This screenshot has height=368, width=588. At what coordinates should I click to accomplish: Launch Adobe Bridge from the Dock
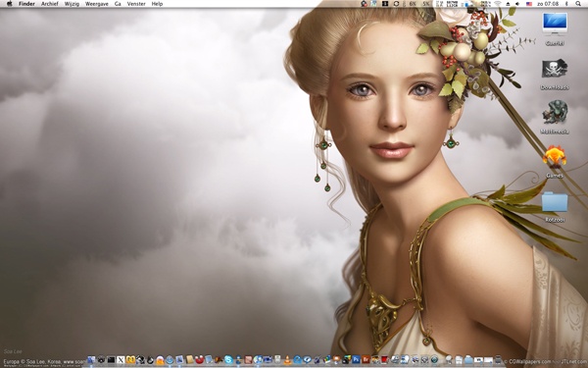[x=366, y=360]
